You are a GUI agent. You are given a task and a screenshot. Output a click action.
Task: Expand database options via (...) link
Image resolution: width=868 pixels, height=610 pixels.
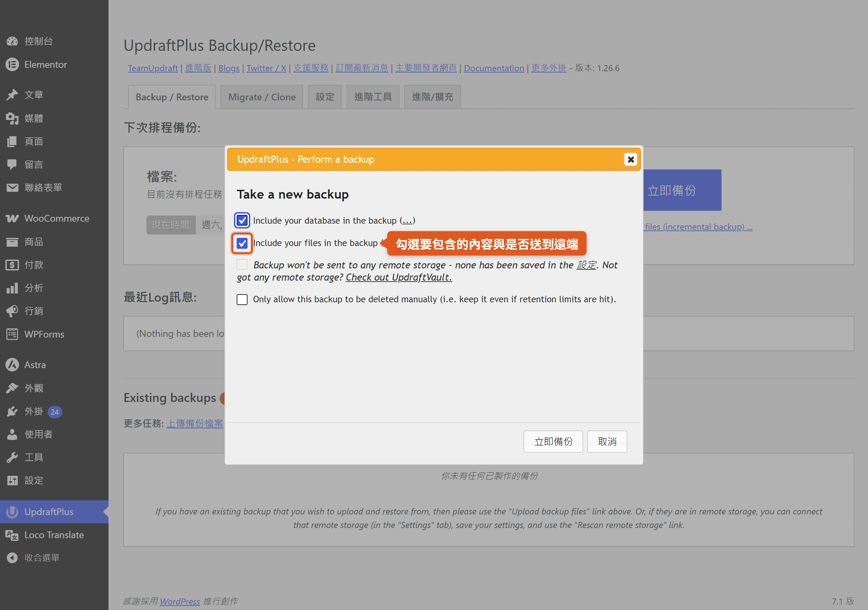pos(407,221)
